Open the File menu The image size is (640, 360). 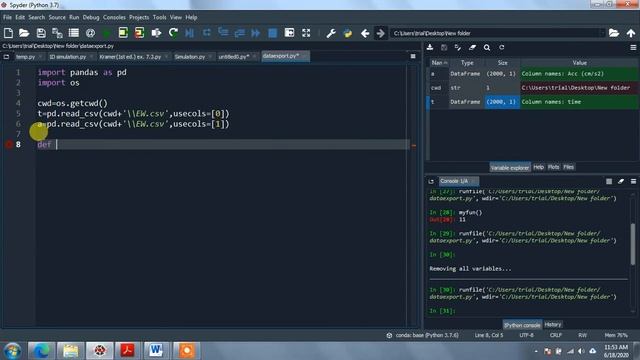point(7,17)
